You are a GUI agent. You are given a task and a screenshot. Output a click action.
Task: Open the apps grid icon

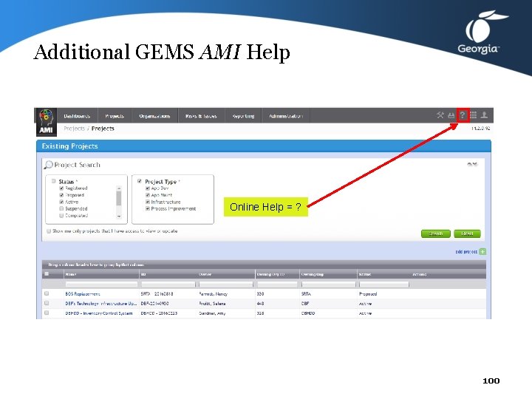tap(474, 115)
